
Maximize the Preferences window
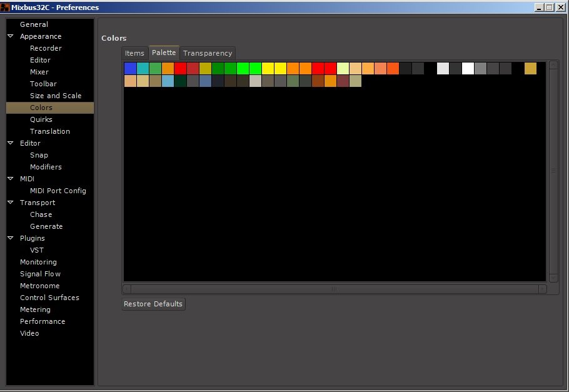point(550,8)
